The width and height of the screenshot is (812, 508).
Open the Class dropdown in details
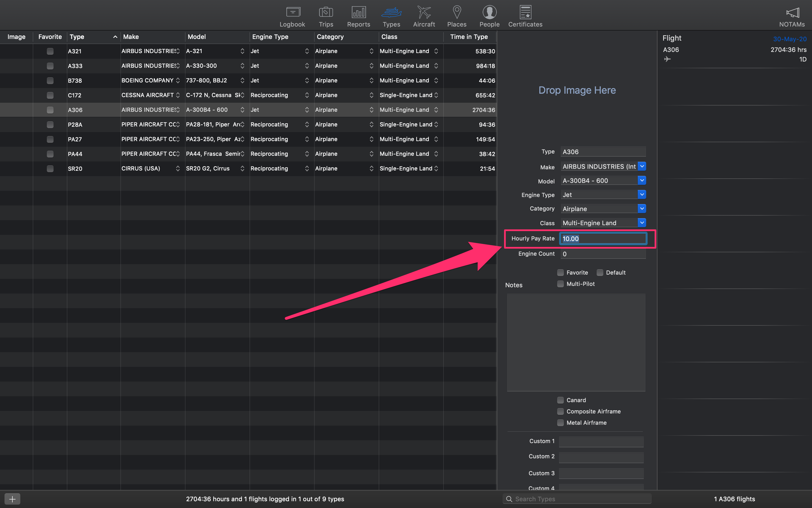tap(641, 223)
